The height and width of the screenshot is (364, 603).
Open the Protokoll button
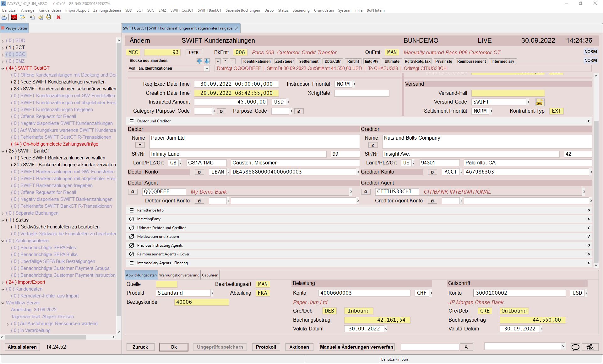point(266,347)
